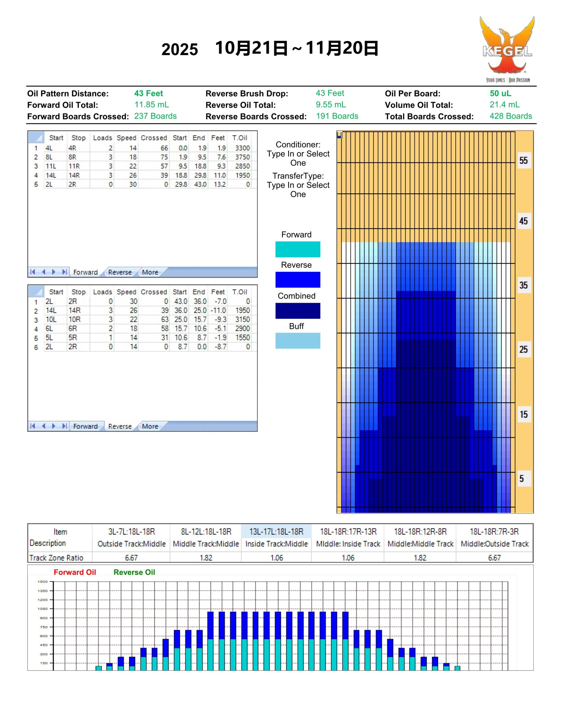Click the cyan Forward color swatch
Image resolution: width=563 pixels, height=728 pixels.
point(298,249)
